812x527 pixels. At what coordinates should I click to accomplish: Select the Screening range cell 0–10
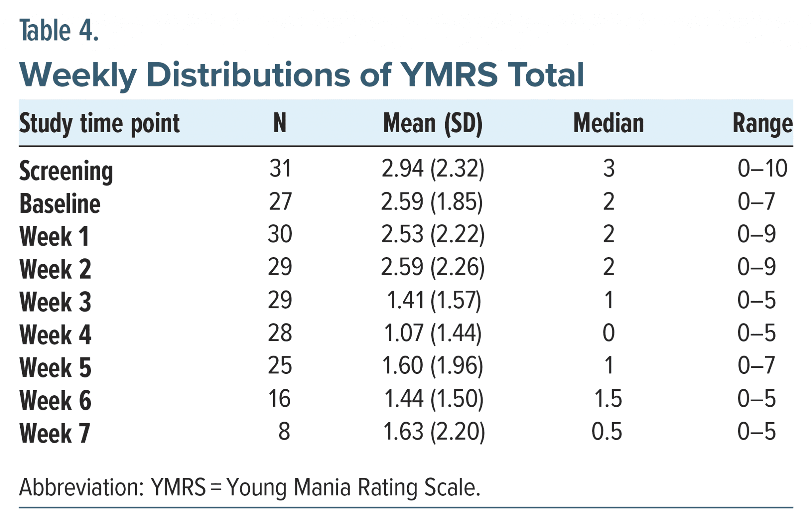click(x=762, y=169)
